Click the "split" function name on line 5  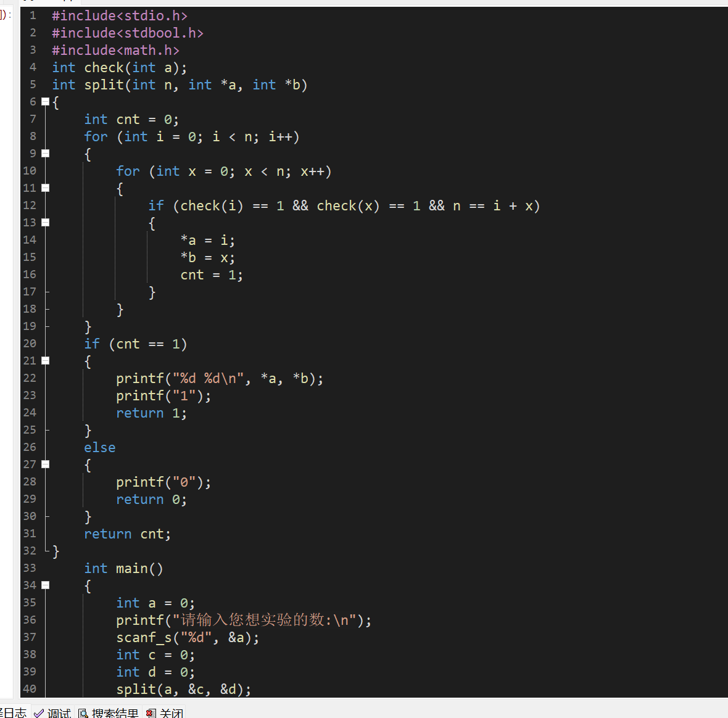[x=104, y=85]
